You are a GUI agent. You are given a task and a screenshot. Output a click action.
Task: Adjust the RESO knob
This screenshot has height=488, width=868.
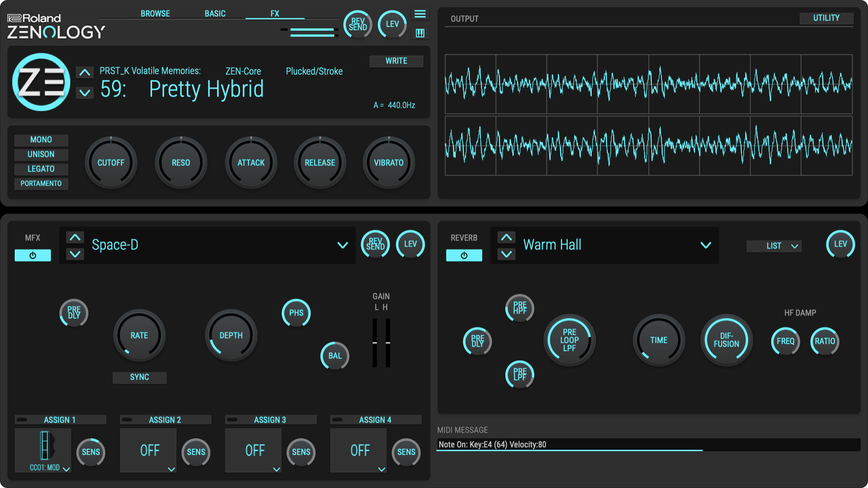[x=181, y=163]
